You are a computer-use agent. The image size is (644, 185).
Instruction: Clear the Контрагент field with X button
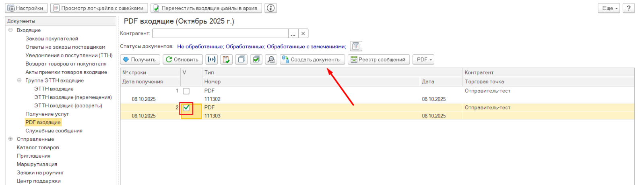303,33
